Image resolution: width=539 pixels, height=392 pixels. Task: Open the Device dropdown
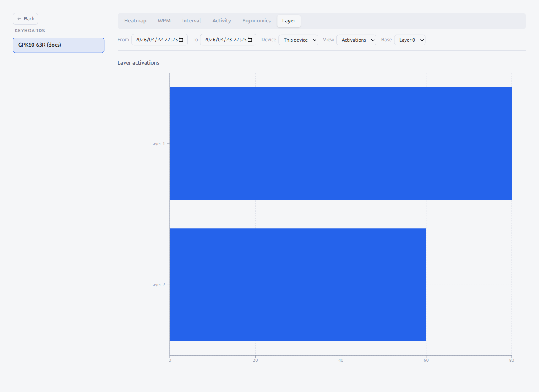pos(298,40)
